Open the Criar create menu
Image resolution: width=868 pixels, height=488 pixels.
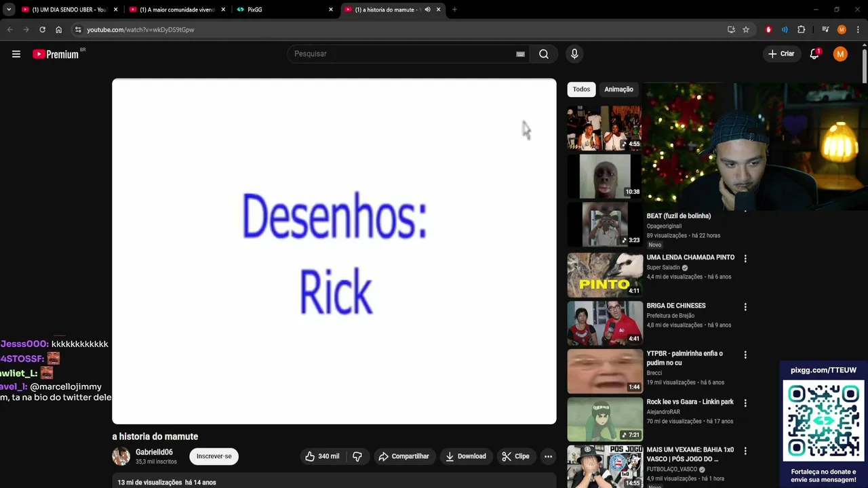781,54
